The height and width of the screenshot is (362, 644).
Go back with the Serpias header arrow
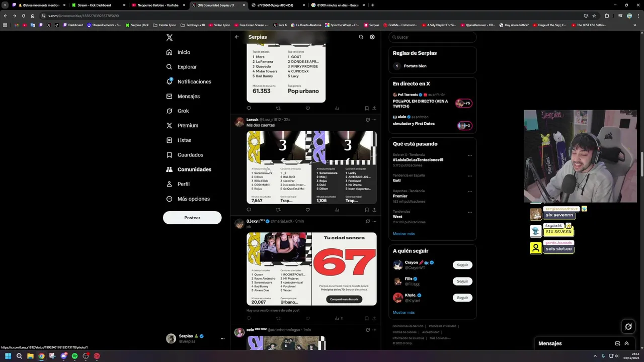click(237, 37)
